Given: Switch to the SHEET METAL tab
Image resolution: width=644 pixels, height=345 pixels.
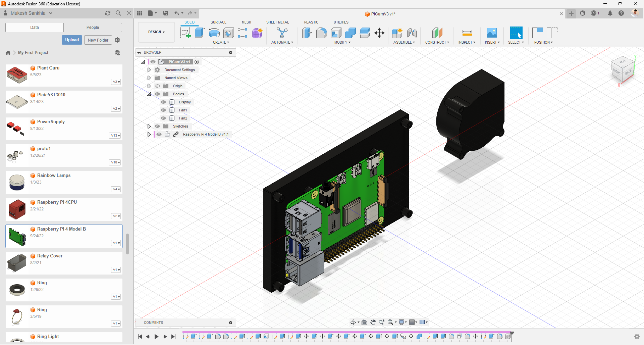Looking at the screenshot, I should [x=277, y=22].
